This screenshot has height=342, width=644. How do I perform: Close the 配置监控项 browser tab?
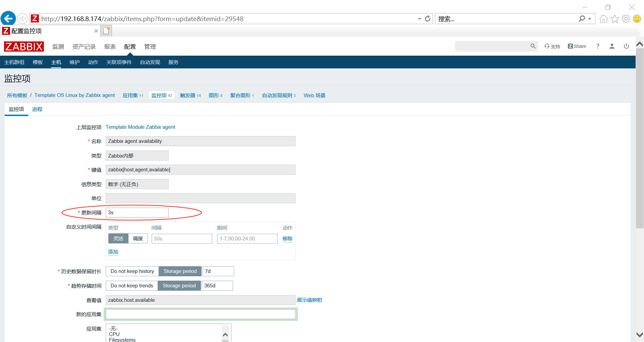click(x=96, y=31)
